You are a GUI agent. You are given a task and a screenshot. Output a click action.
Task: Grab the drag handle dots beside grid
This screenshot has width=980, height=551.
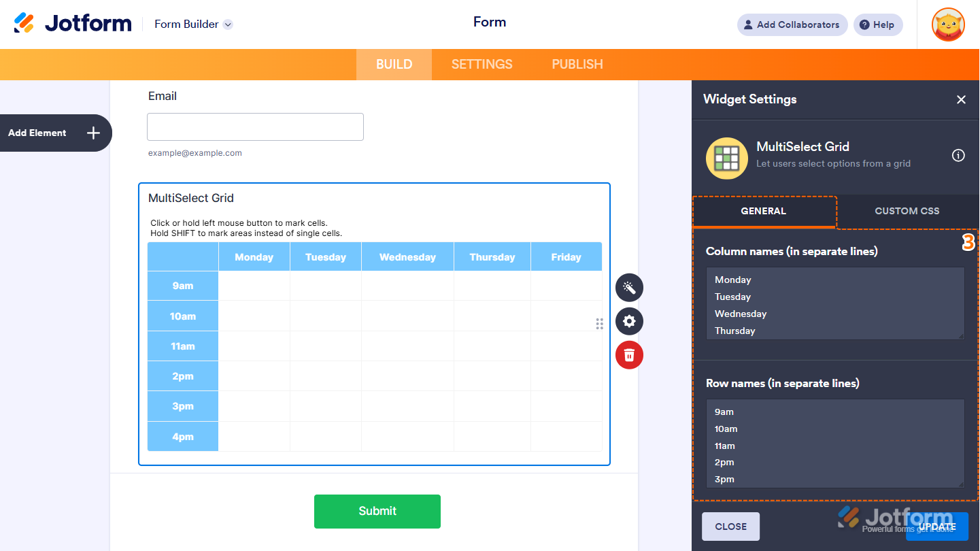(x=599, y=324)
